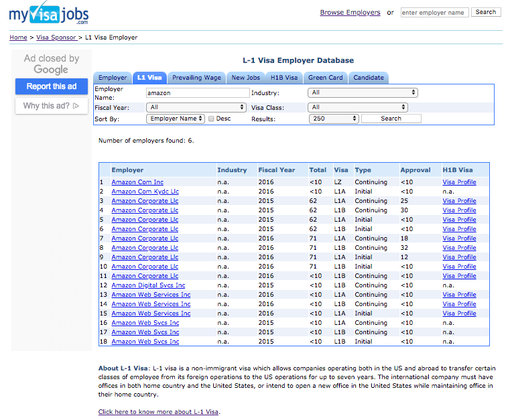
Task: Click approval value 18 in row 7
Action: point(404,238)
